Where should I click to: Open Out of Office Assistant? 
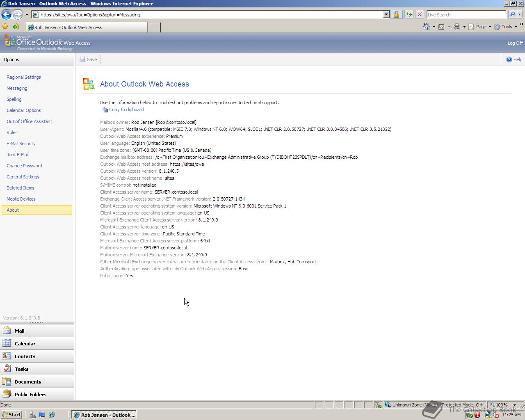point(29,121)
